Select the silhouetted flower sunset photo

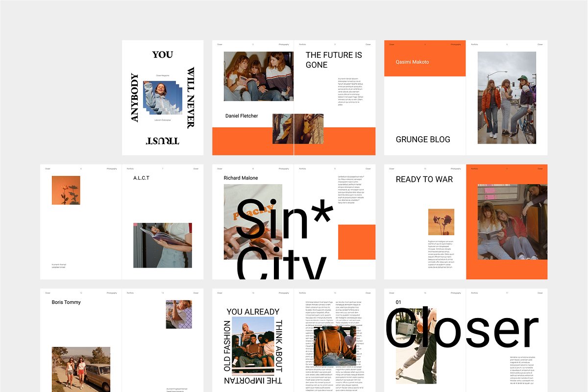[441, 222]
